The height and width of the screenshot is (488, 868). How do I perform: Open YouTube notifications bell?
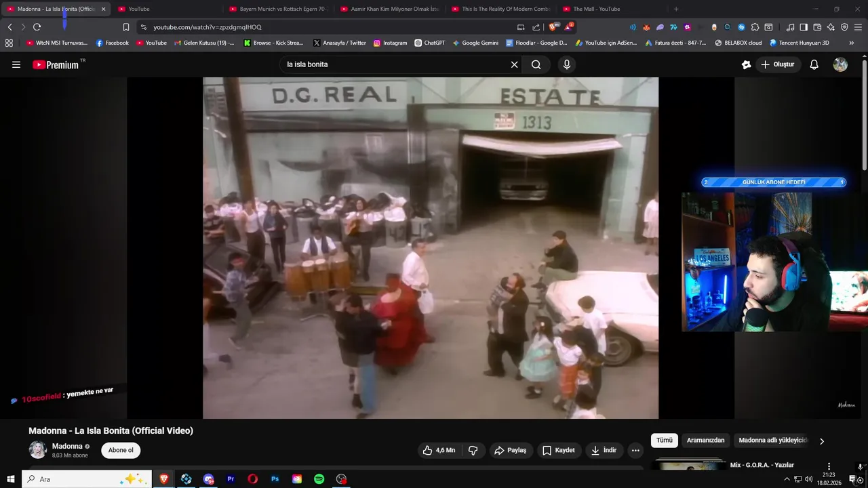click(814, 64)
